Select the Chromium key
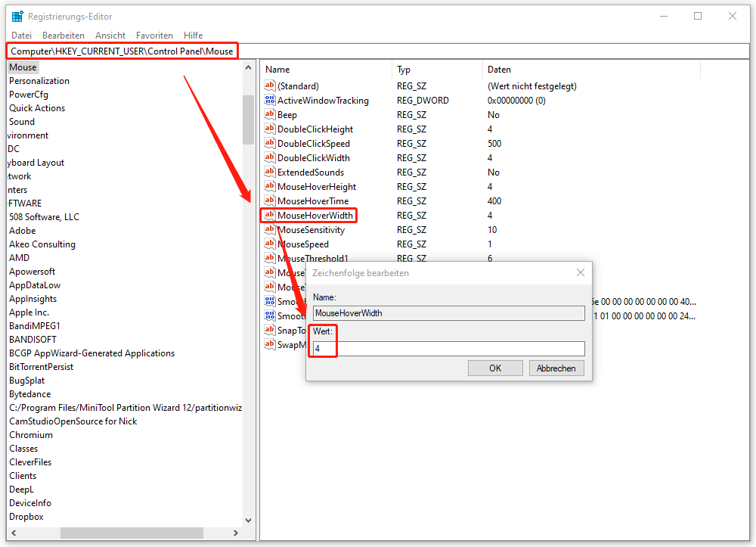This screenshot has height=547, width=756. click(31, 434)
